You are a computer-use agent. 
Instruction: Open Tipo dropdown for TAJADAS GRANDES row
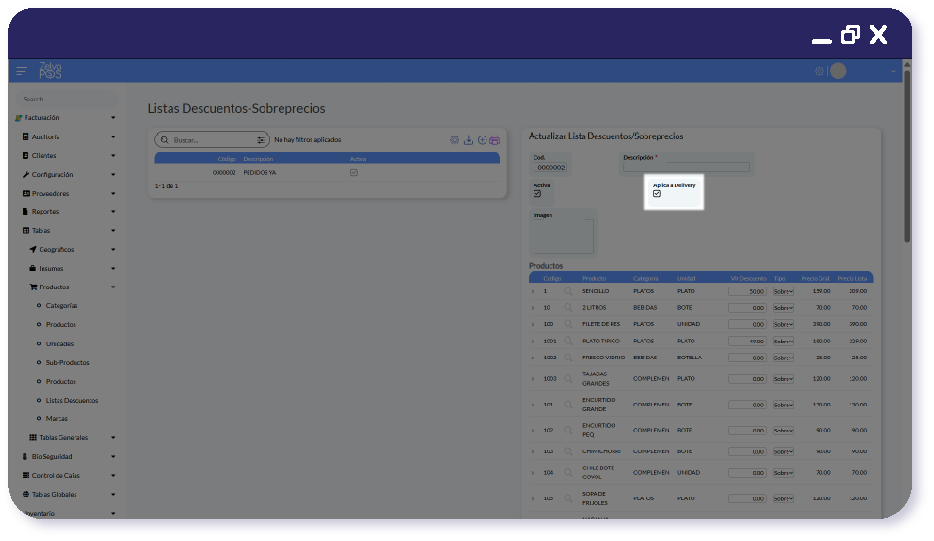pos(783,379)
